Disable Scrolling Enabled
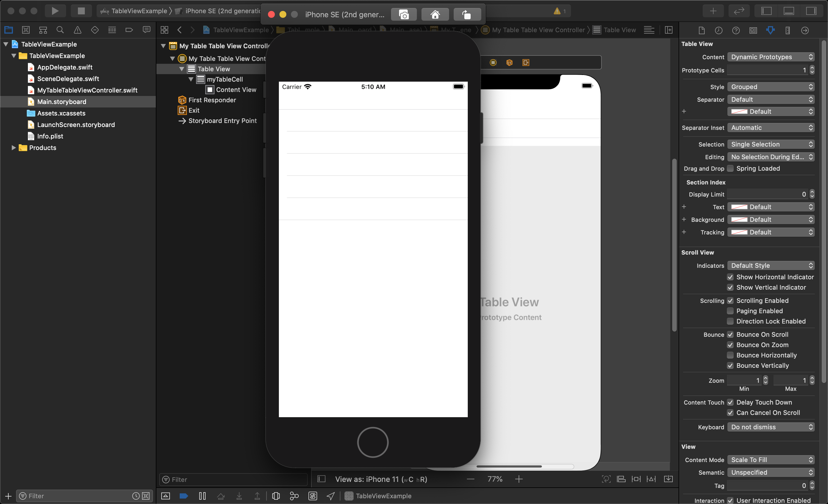 tap(730, 301)
